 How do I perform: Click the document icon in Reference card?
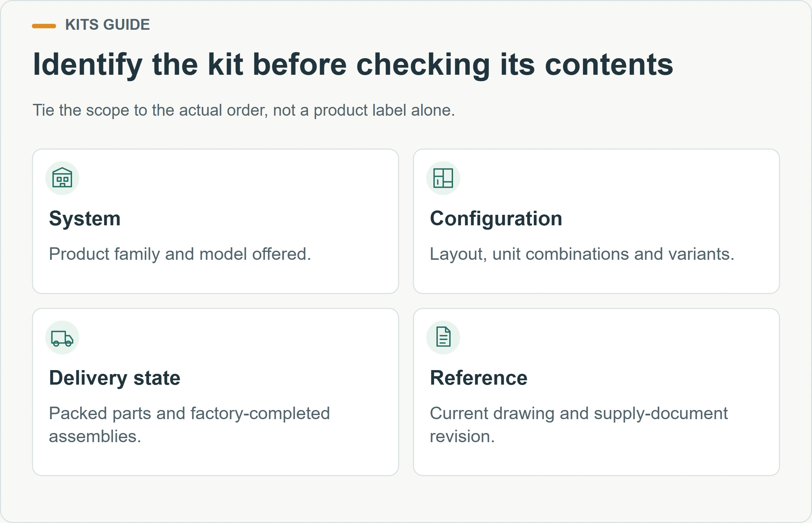pyautogui.click(x=443, y=337)
